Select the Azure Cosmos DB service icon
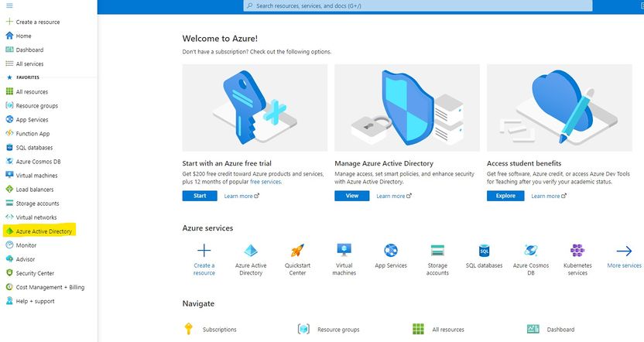The image size is (644, 342). click(530, 251)
